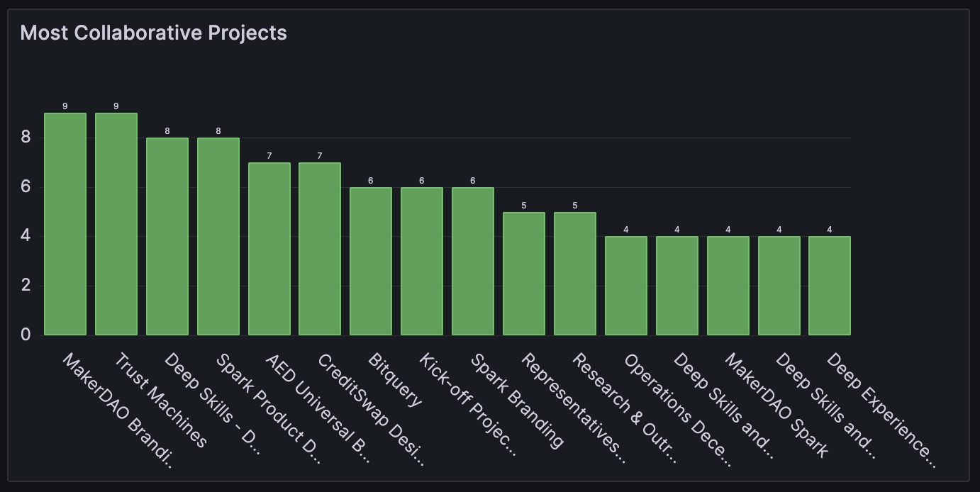Click value 8 above the Spark Product D... bar
The image size is (980, 492).
218,131
